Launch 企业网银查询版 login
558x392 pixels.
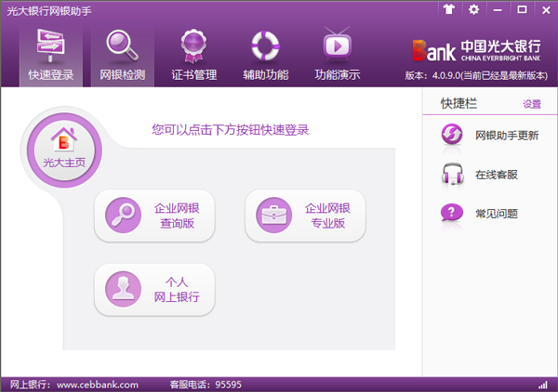click(x=154, y=216)
